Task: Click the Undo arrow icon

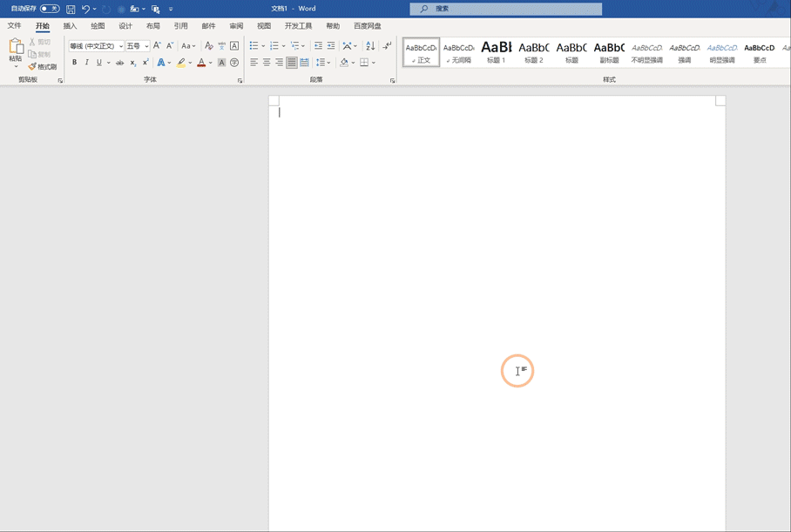Action: pos(85,9)
